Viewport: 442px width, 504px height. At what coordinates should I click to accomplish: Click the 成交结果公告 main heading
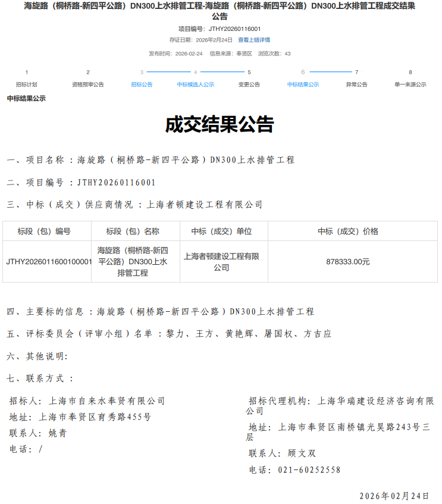click(220, 124)
